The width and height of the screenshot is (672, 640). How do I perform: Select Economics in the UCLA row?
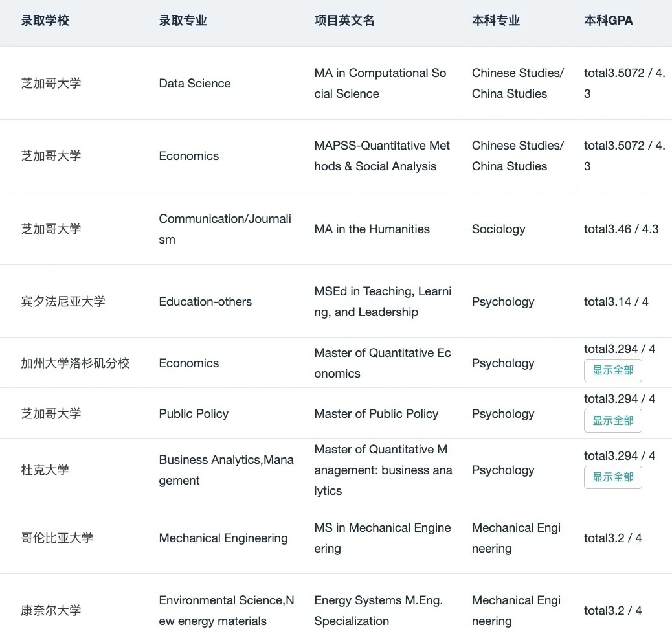[x=188, y=363]
